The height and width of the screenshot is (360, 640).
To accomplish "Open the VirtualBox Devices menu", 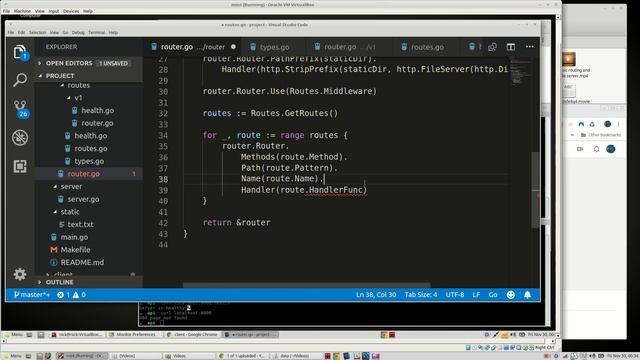I will point(71,11).
